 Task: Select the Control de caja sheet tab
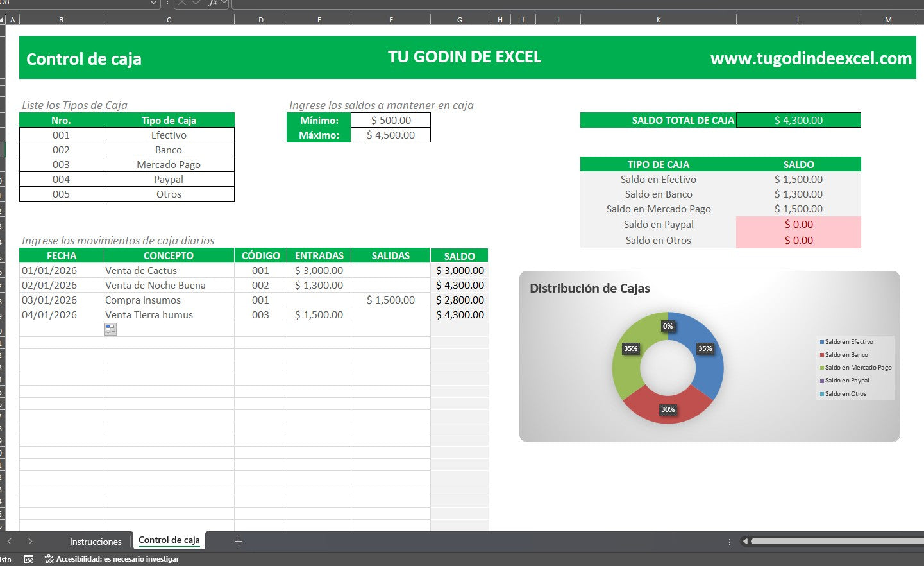pos(169,541)
